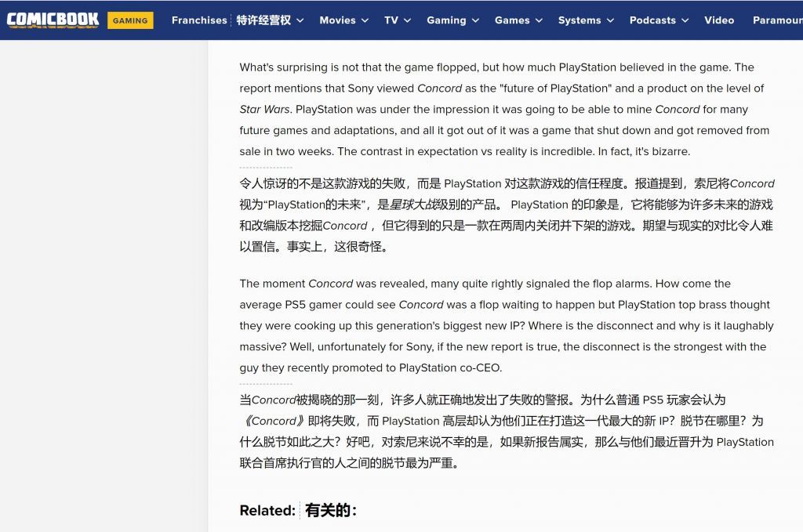Click the Systems nav label

pyautogui.click(x=580, y=20)
